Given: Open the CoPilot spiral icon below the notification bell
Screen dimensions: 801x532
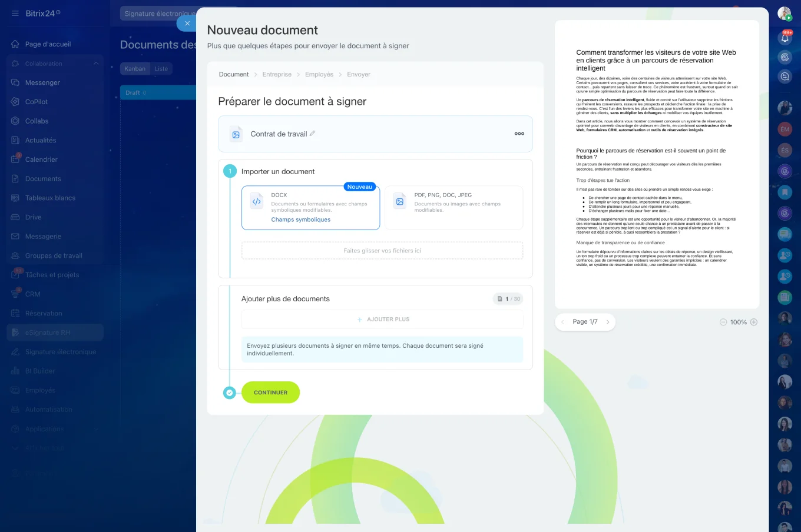Looking at the screenshot, I should click(785, 57).
